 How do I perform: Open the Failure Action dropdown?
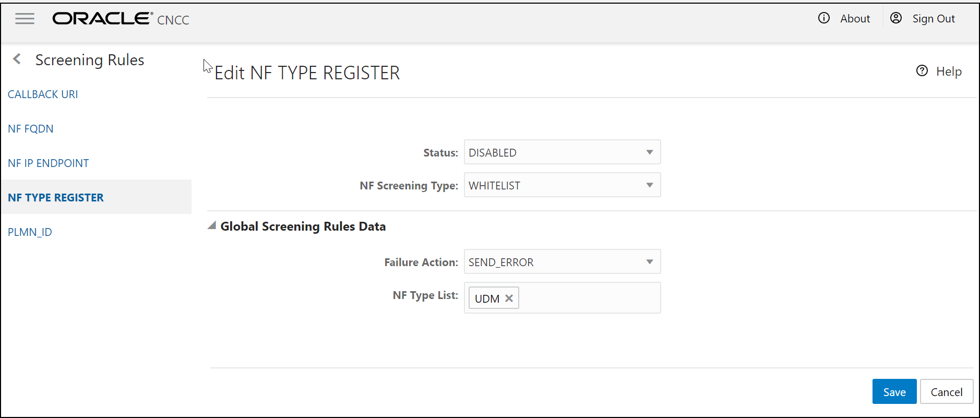pyautogui.click(x=562, y=262)
